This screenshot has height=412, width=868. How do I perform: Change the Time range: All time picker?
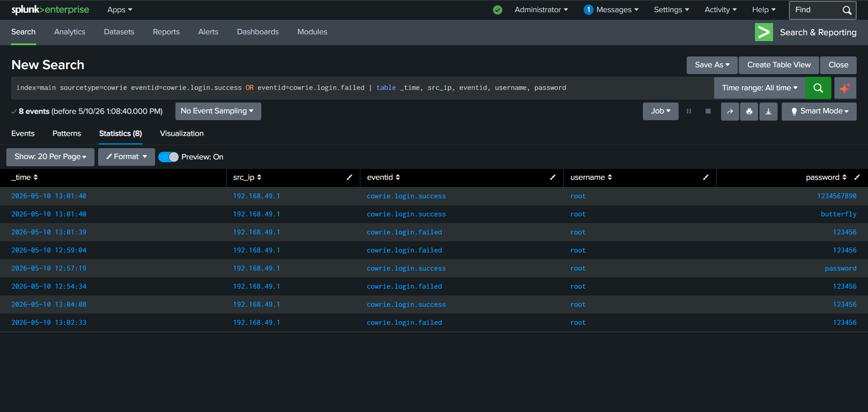coord(759,88)
